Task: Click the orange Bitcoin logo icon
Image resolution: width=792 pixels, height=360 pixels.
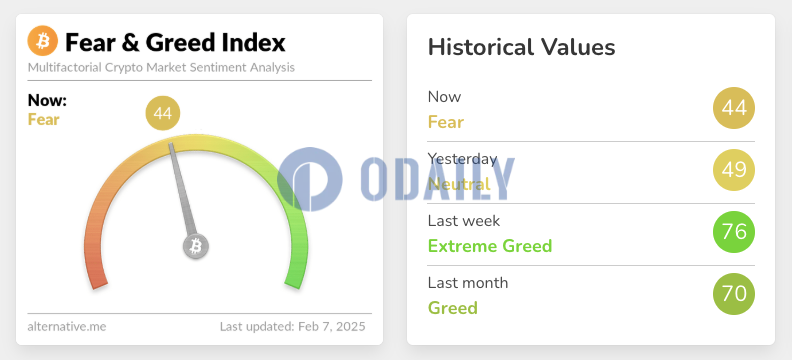Action: pyautogui.click(x=43, y=41)
